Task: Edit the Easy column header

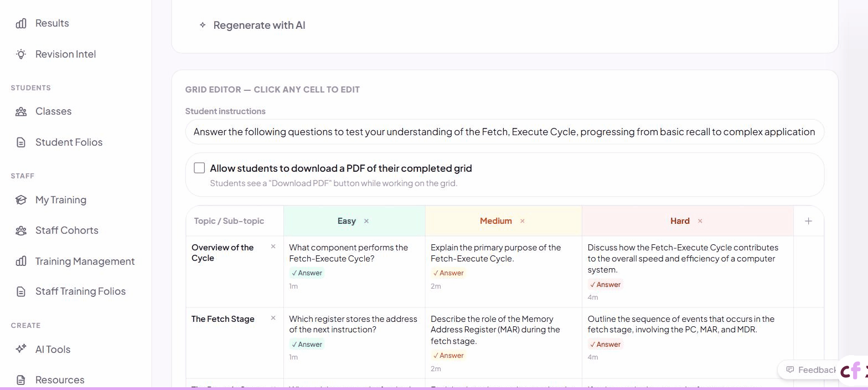Action: coord(347,221)
